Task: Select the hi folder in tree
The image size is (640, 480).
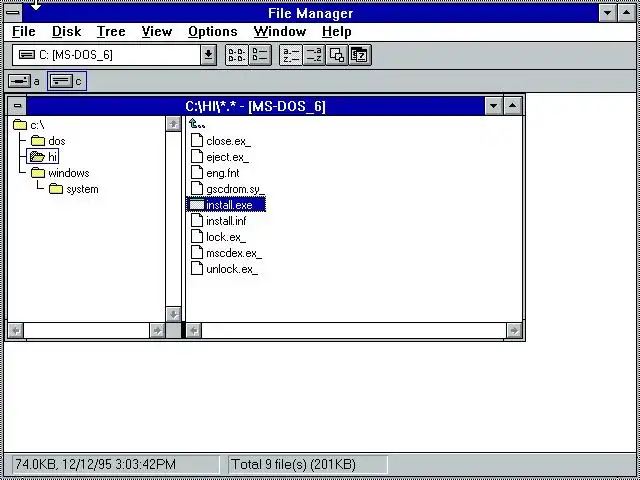Action: pyautogui.click(x=43, y=156)
